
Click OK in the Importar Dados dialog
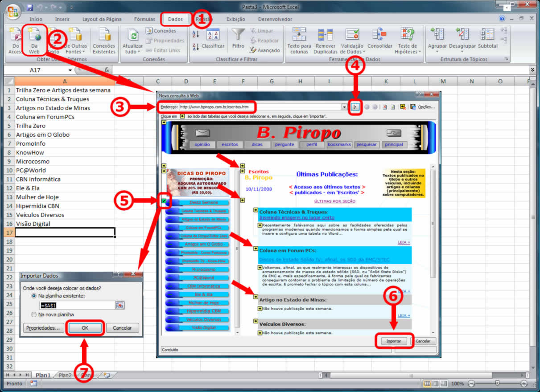click(85, 328)
